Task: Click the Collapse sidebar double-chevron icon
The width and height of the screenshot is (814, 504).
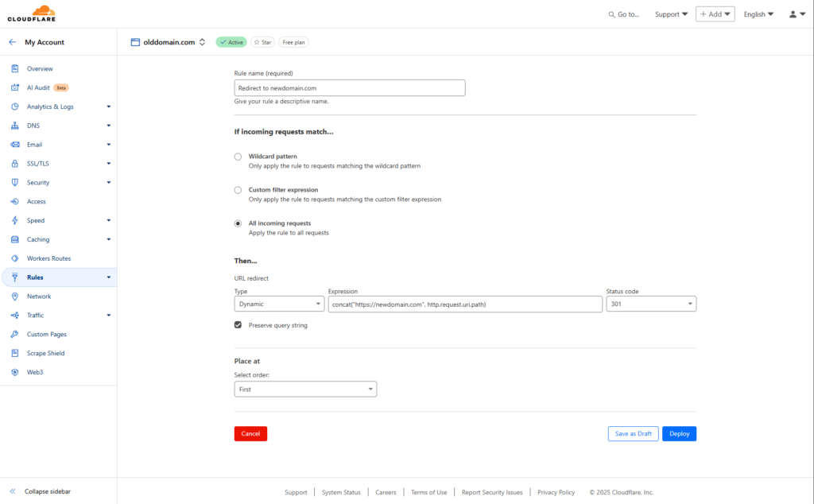Action: click(x=13, y=491)
